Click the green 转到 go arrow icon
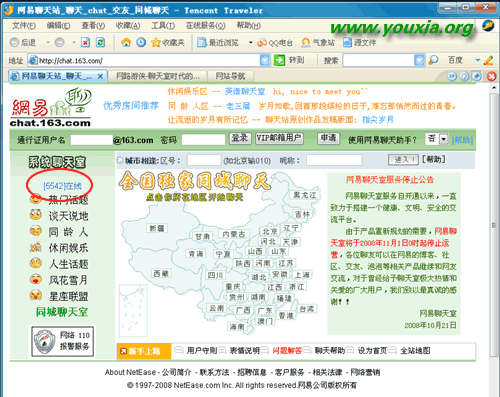 [279, 60]
